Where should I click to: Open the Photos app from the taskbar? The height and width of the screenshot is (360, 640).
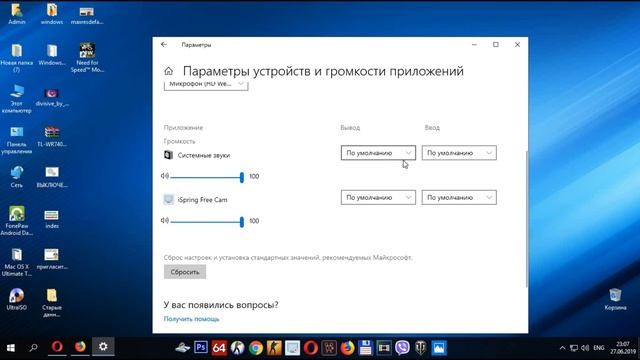(x=439, y=348)
